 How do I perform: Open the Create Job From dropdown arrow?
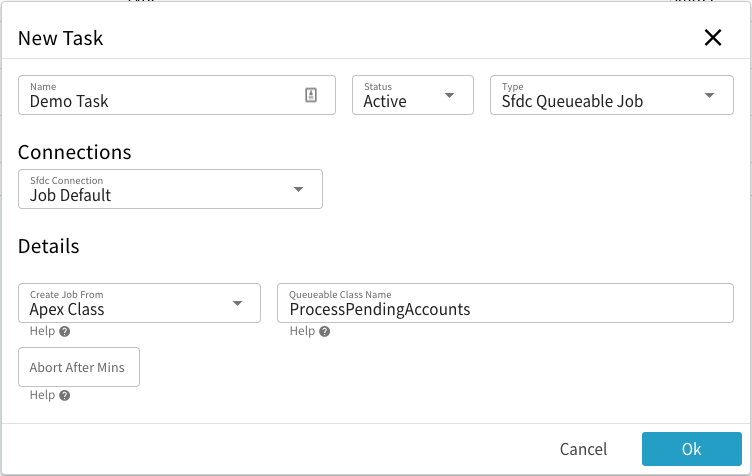(237, 303)
